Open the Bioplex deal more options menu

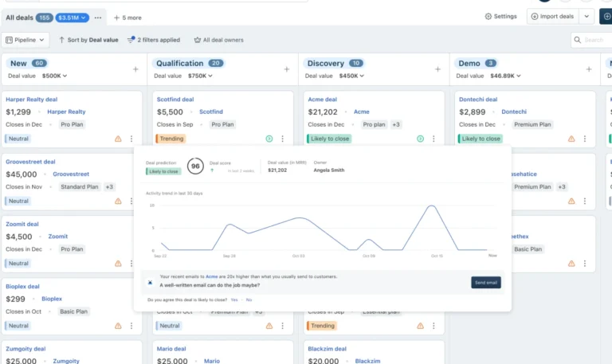(x=131, y=326)
